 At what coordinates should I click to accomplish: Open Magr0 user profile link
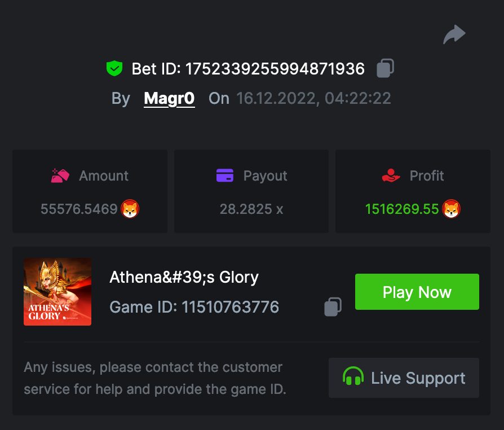169,98
